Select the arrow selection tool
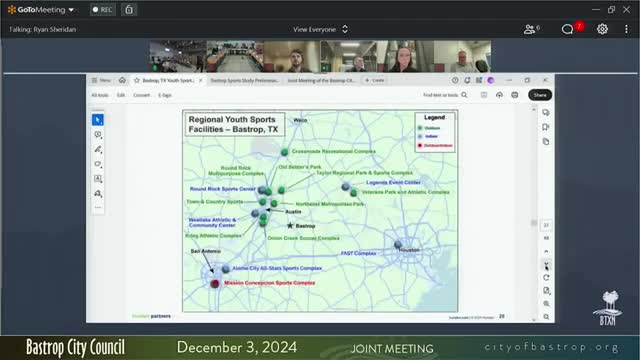The image size is (640, 360). click(x=98, y=120)
